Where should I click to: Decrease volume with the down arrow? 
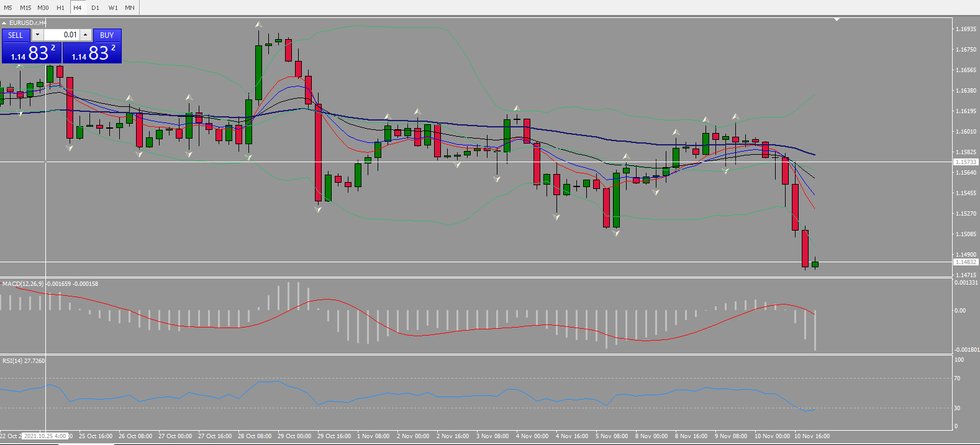(x=38, y=35)
